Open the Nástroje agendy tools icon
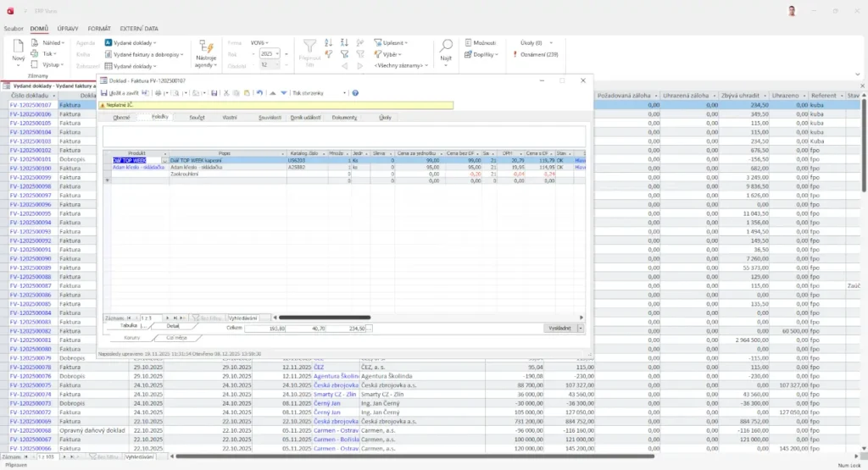 (x=206, y=50)
